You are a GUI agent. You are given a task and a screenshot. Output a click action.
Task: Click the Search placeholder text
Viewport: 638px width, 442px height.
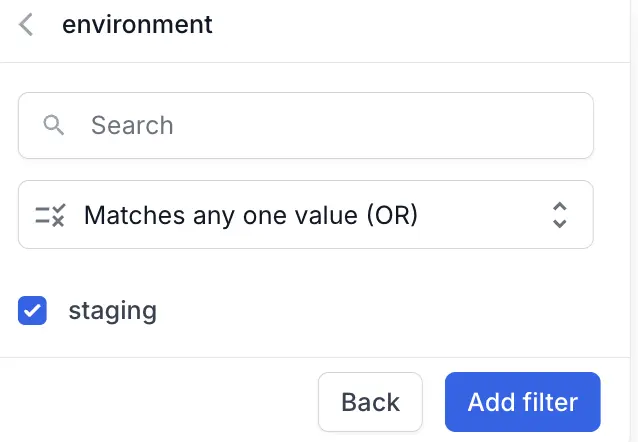132,125
